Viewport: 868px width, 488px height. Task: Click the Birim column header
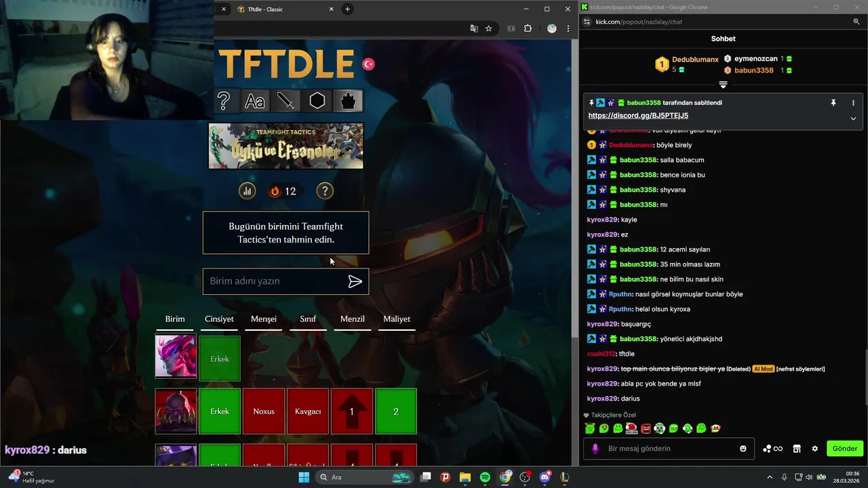click(175, 319)
